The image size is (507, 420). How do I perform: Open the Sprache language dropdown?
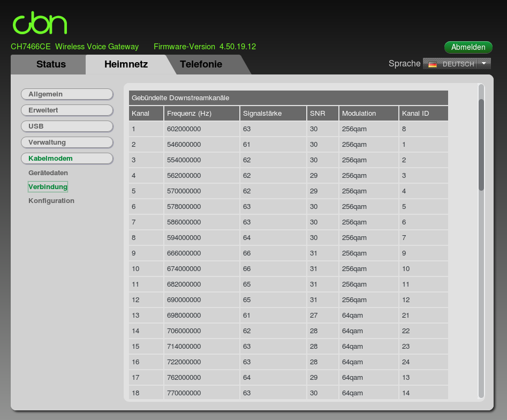(455, 63)
